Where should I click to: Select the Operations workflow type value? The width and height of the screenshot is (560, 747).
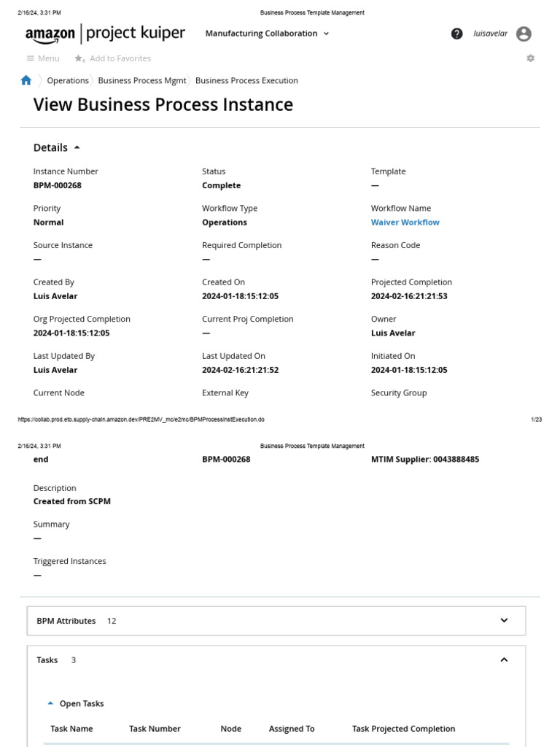tap(225, 222)
